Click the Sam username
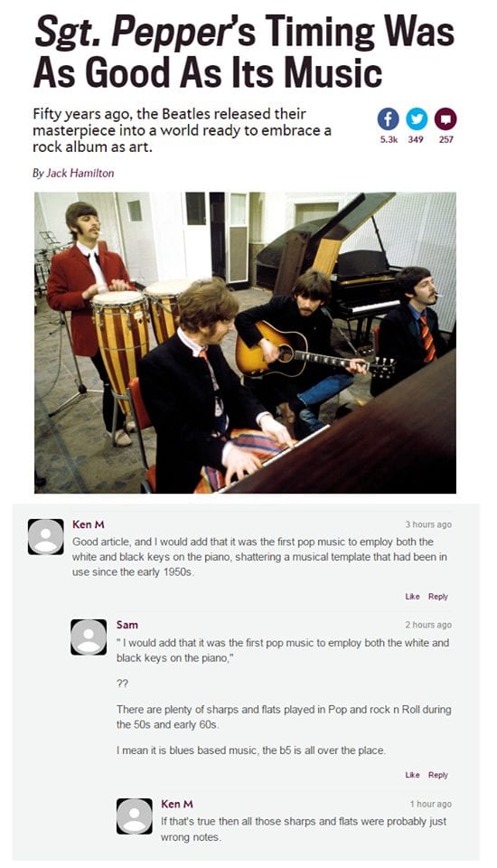Viewport: 497px width, 868px height. point(127,625)
